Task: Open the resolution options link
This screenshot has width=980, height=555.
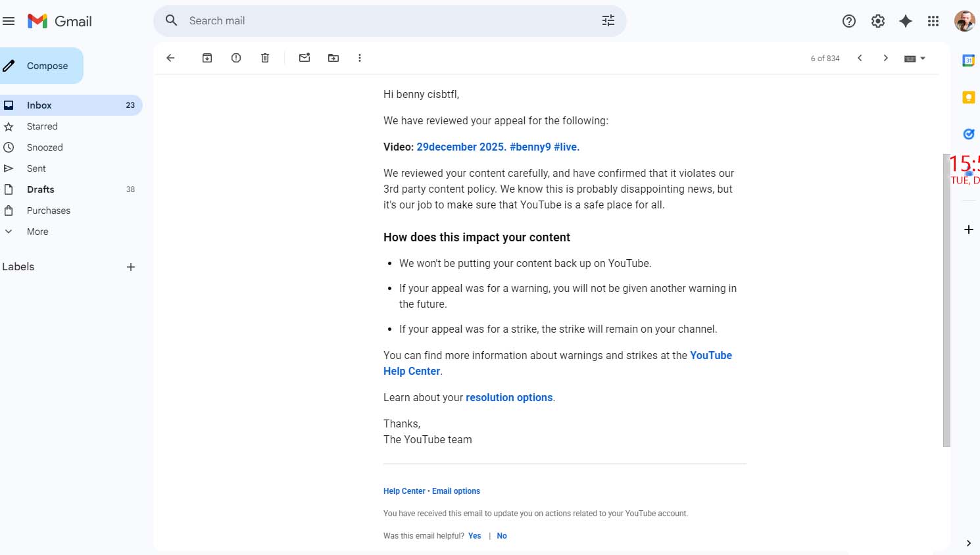Action: (509, 397)
